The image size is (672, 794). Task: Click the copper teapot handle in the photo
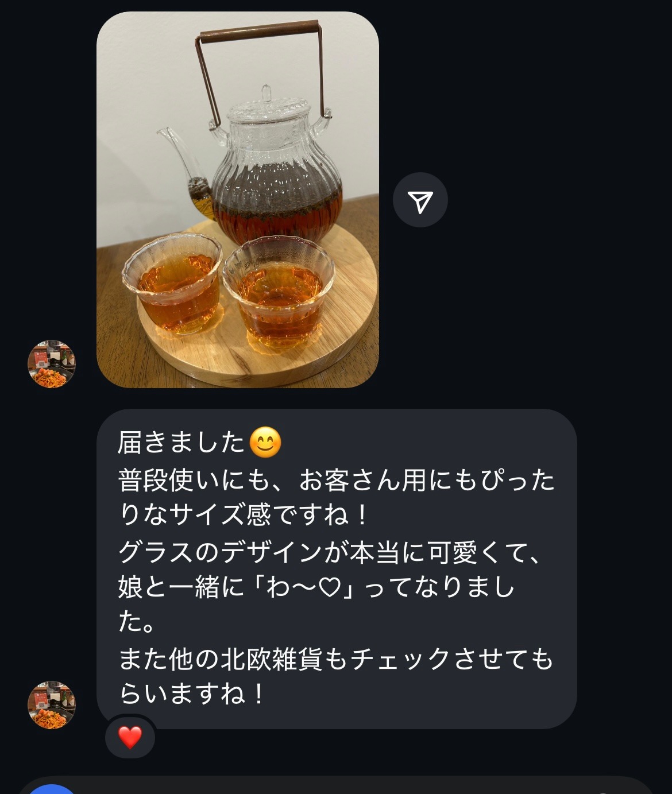coord(260,63)
